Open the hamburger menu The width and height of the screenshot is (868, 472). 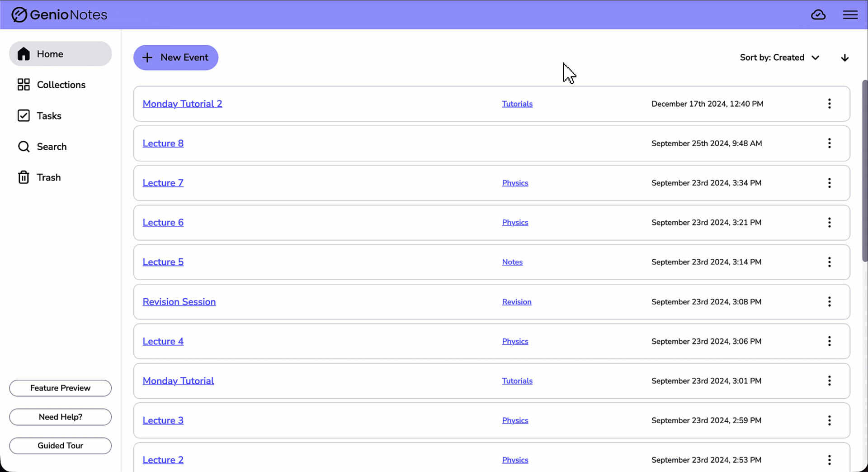click(x=850, y=15)
